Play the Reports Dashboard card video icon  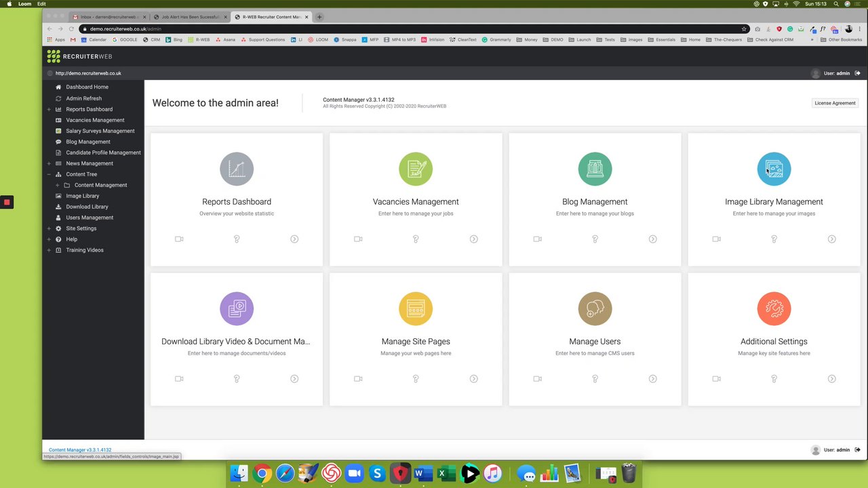[179, 239]
